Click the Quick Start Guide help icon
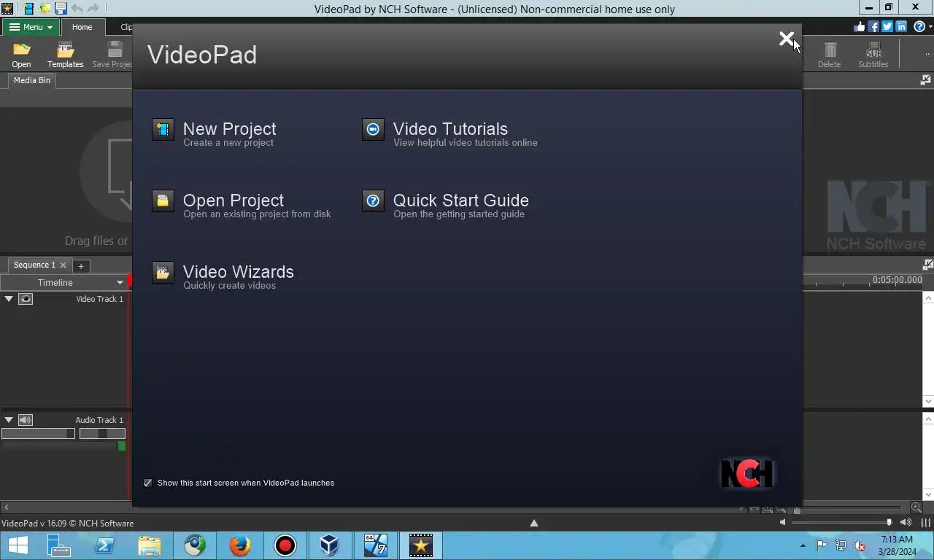 (x=373, y=201)
